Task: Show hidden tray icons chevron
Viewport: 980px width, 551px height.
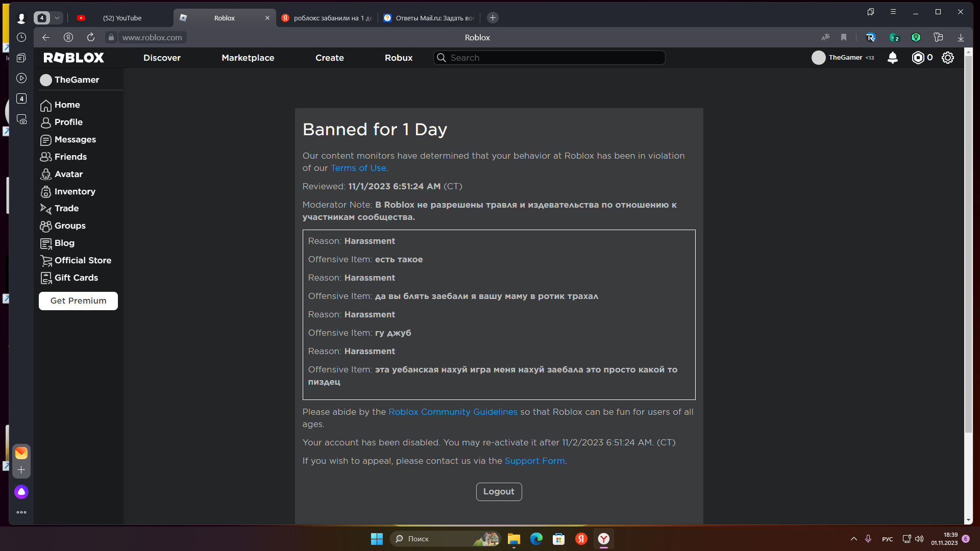Action: 853,539
